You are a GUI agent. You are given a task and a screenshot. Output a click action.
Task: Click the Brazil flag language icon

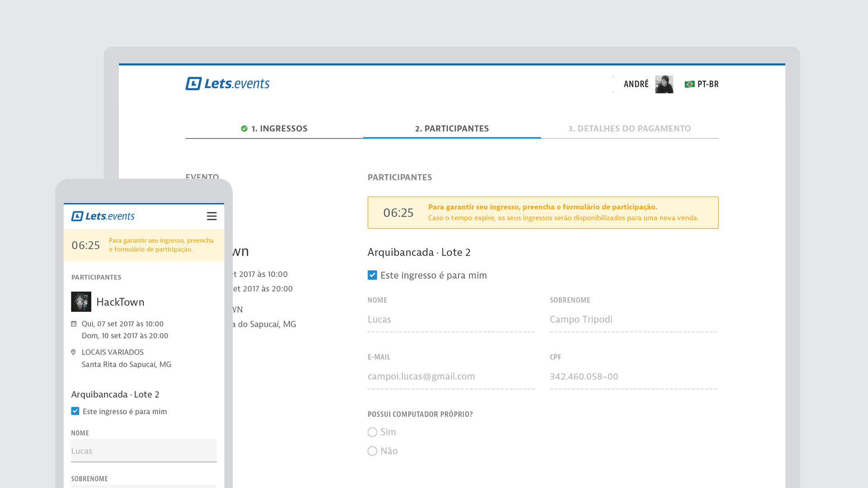pos(689,84)
